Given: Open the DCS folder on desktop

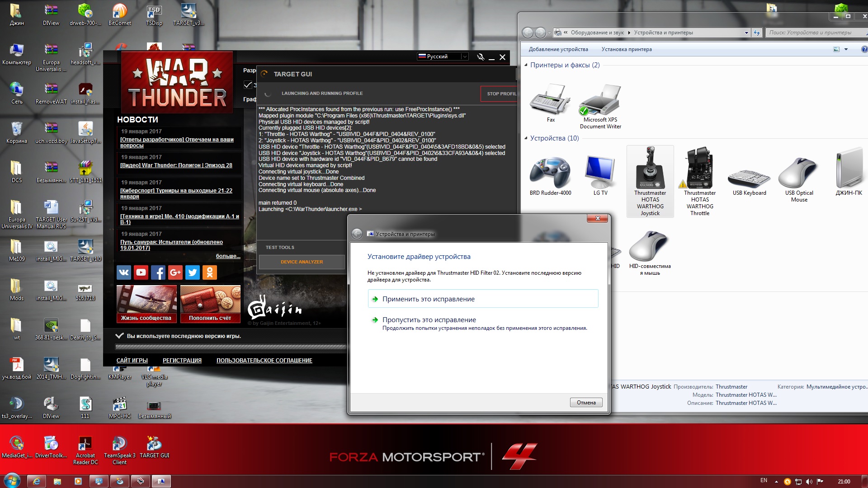Looking at the screenshot, I should [x=17, y=172].
